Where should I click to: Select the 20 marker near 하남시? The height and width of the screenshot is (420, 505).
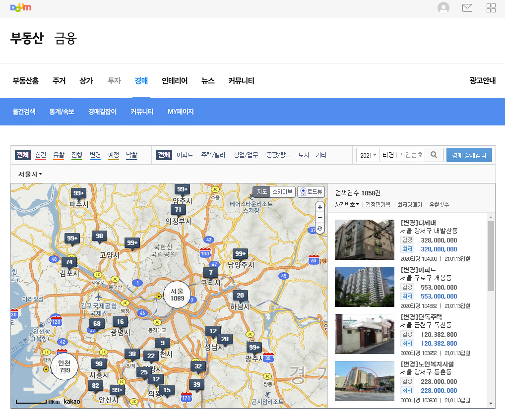tap(240, 296)
